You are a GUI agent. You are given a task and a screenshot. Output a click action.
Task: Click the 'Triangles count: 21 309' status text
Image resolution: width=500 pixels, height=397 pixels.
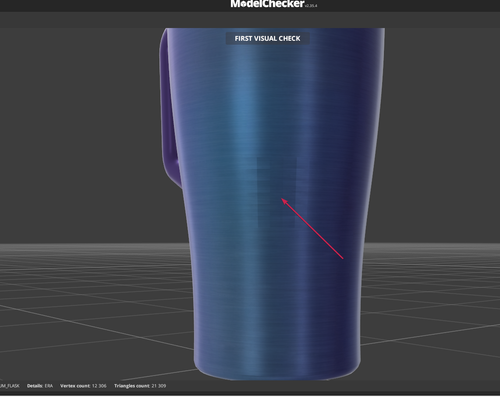tap(140, 386)
